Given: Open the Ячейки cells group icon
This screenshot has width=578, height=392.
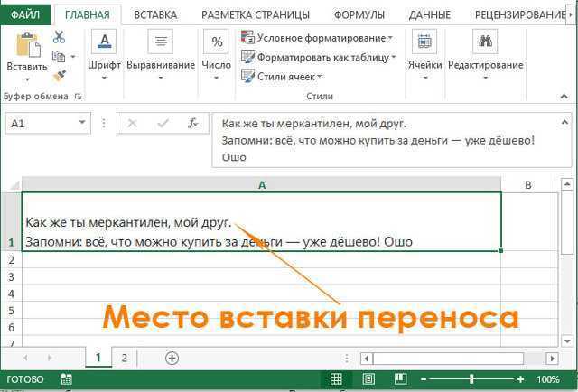Looking at the screenshot, I should (x=424, y=42).
